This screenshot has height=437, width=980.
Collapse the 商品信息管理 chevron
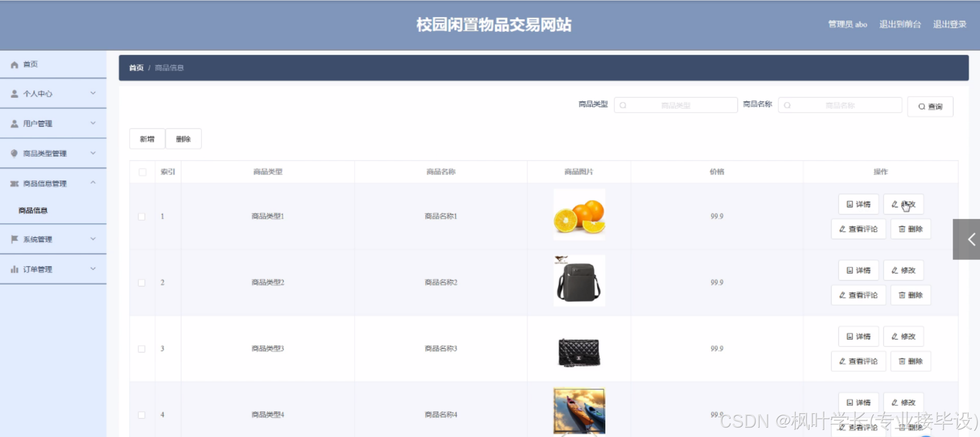(x=93, y=183)
